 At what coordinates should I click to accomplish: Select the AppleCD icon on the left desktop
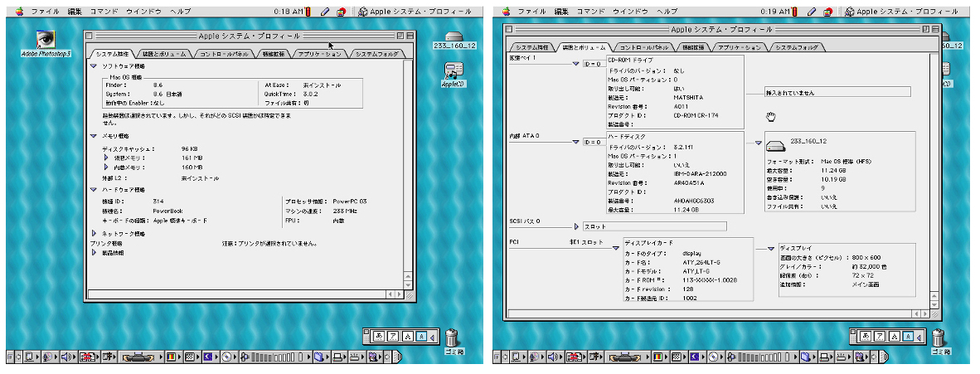pos(454,75)
